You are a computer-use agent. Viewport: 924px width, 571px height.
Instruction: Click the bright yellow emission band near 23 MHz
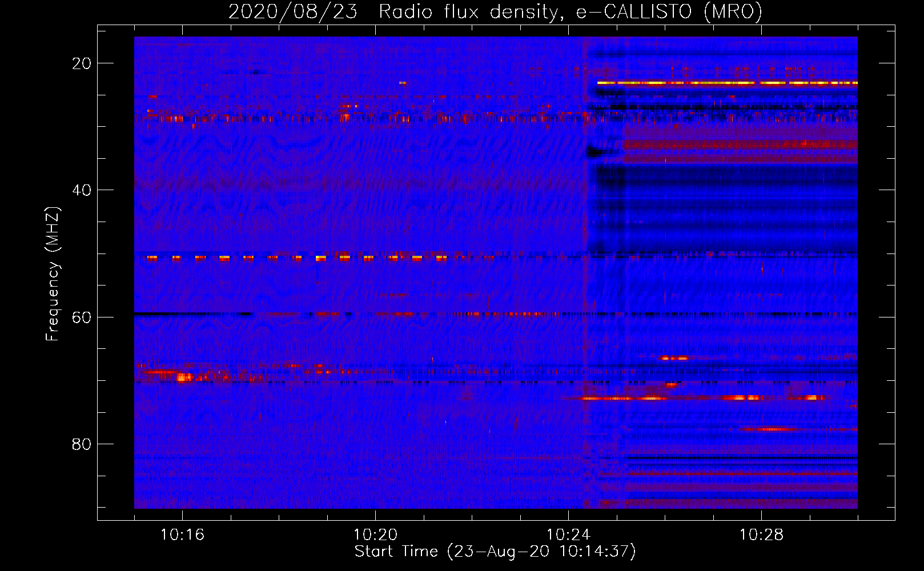(727, 83)
